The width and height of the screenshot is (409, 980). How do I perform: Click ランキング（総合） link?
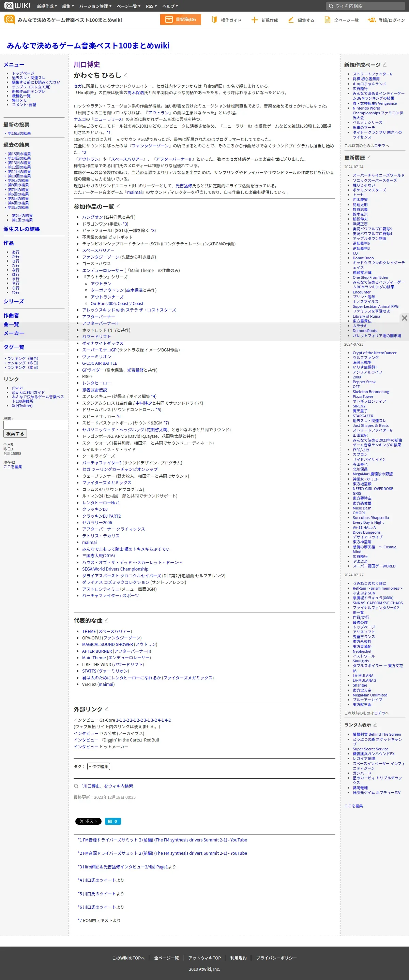click(x=23, y=358)
